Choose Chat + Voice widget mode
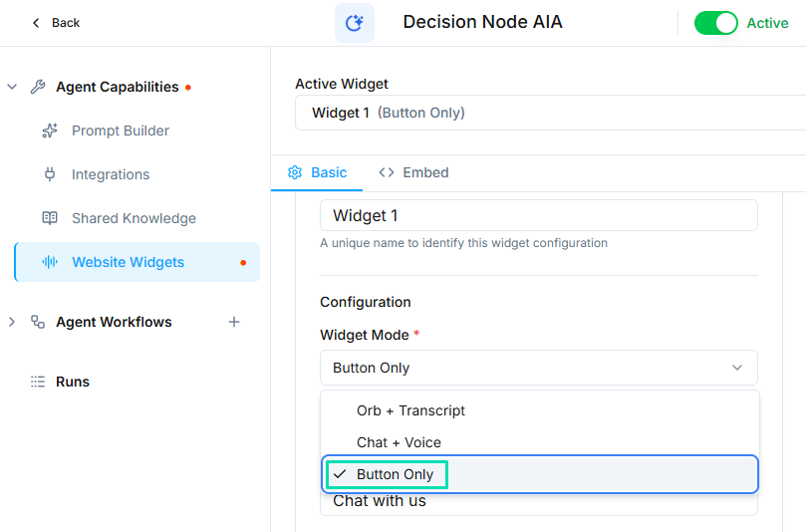Screen dimensions: 806x532 point(399,442)
